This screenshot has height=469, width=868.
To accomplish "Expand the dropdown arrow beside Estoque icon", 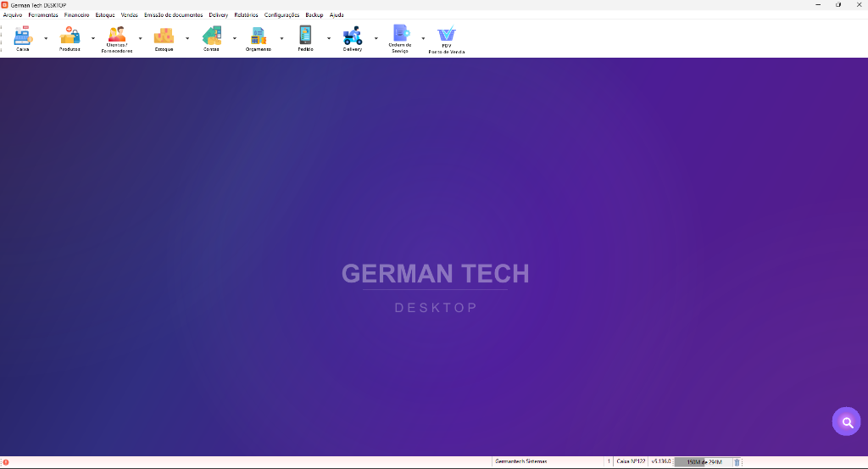I will [187, 38].
